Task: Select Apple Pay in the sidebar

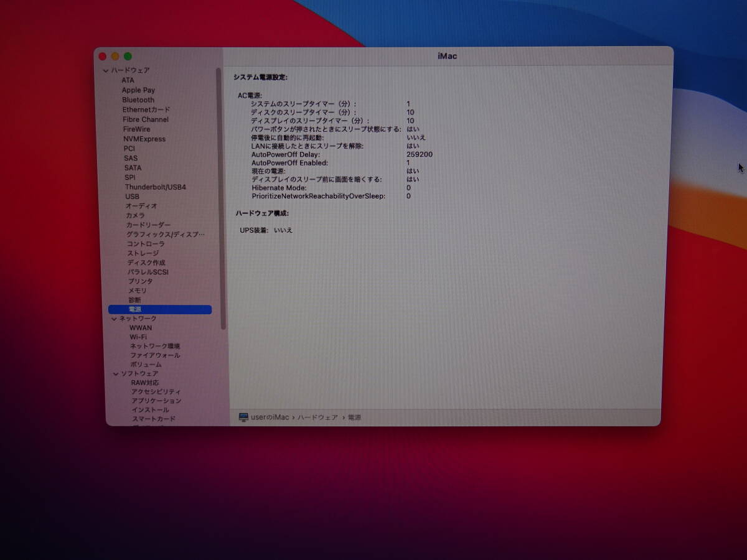Action: pos(138,90)
